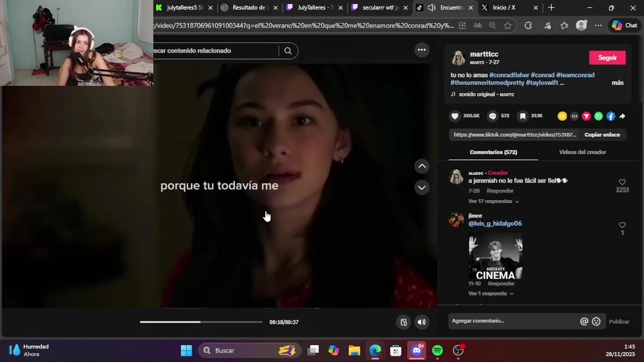Open browser extensions puzzle icon
The height and width of the screenshot is (362, 644).
[x=528, y=26]
